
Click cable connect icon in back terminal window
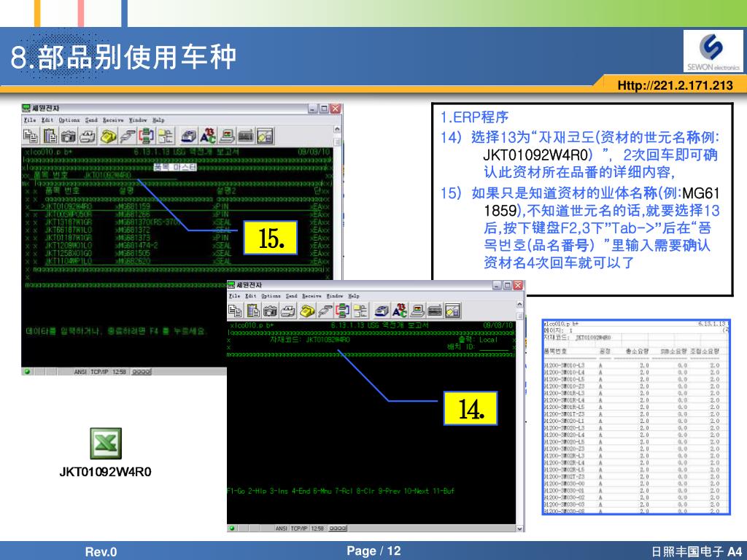(x=127, y=136)
